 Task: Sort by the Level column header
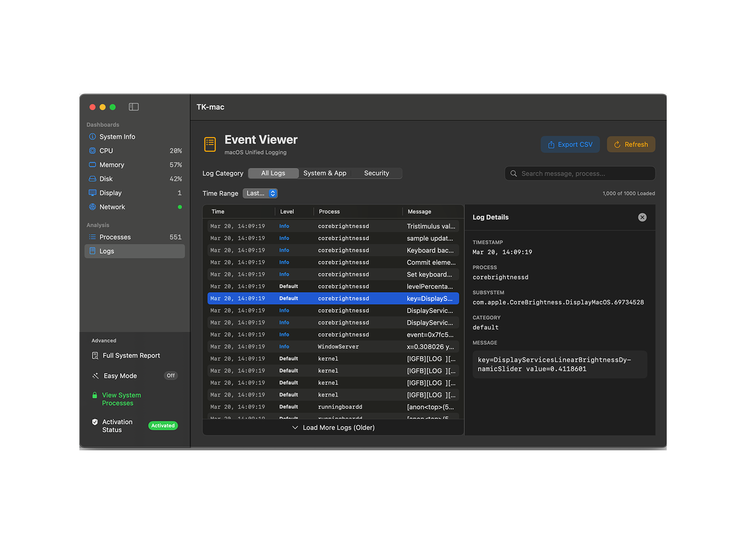tap(287, 212)
